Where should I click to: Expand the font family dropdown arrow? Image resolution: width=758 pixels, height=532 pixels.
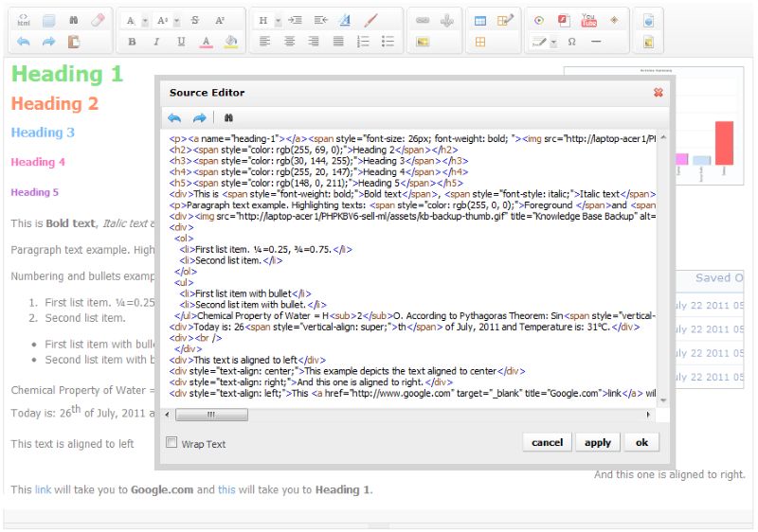click(145, 21)
